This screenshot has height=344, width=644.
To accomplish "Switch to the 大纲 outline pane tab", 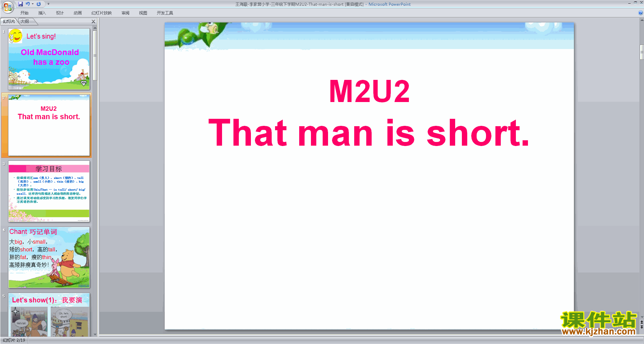I will point(25,21).
